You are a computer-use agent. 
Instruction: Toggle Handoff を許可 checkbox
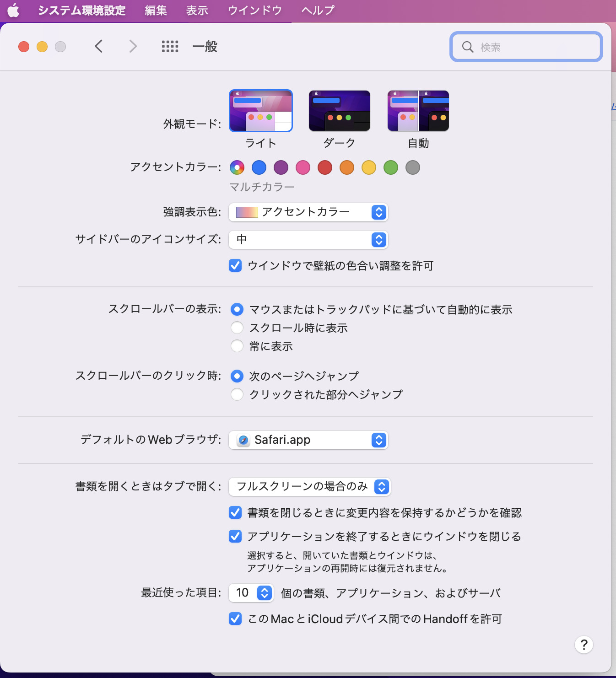click(x=235, y=619)
